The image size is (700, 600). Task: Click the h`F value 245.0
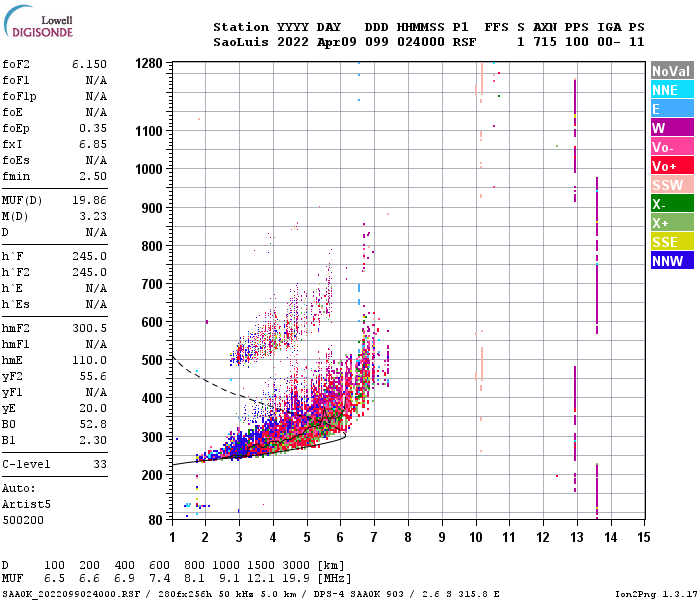click(89, 257)
